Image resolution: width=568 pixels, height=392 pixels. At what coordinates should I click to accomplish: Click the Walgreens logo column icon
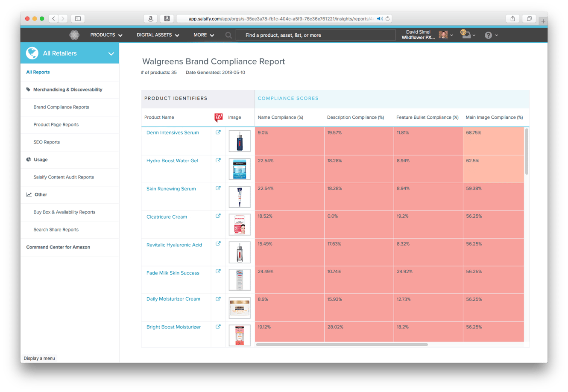pyautogui.click(x=218, y=117)
